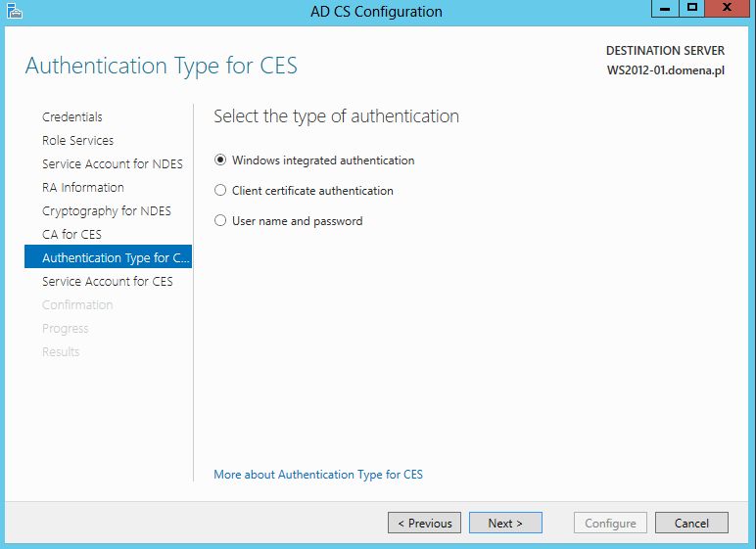756x549 pixels.
Task: Select highlighted Authentication Type for CES step
Action: pyautogui.click(x=108, y=257)
